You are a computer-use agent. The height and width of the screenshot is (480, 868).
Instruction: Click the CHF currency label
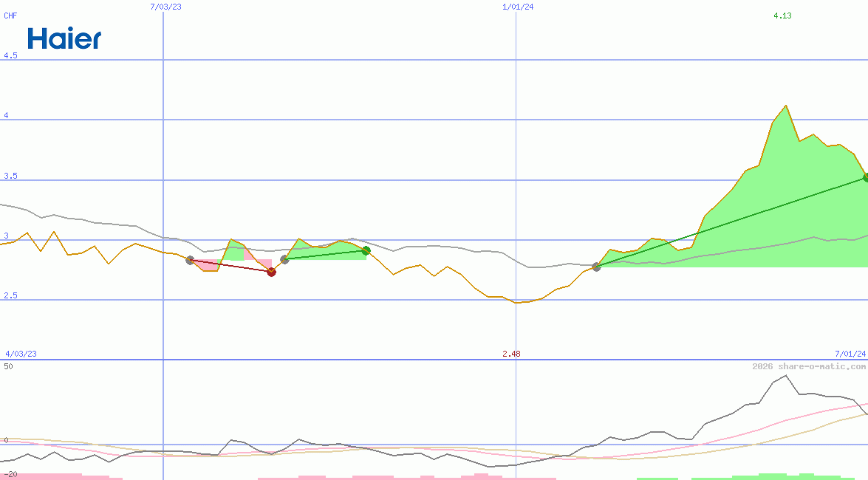click(x=10, y=16)
